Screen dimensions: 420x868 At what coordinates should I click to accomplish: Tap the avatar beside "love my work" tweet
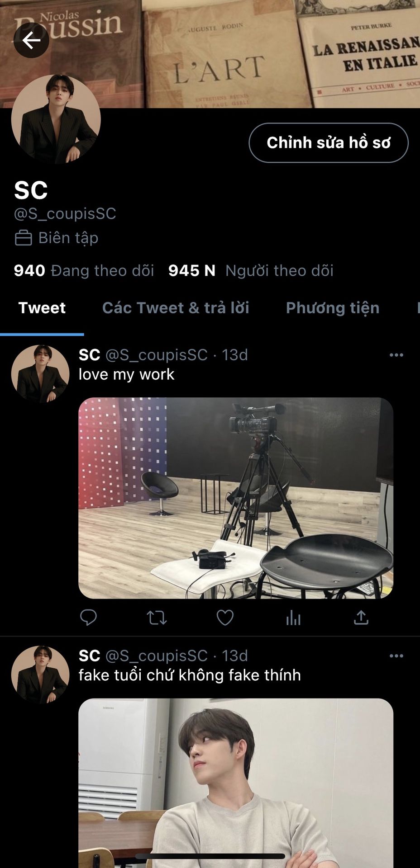tap(40, 374)
